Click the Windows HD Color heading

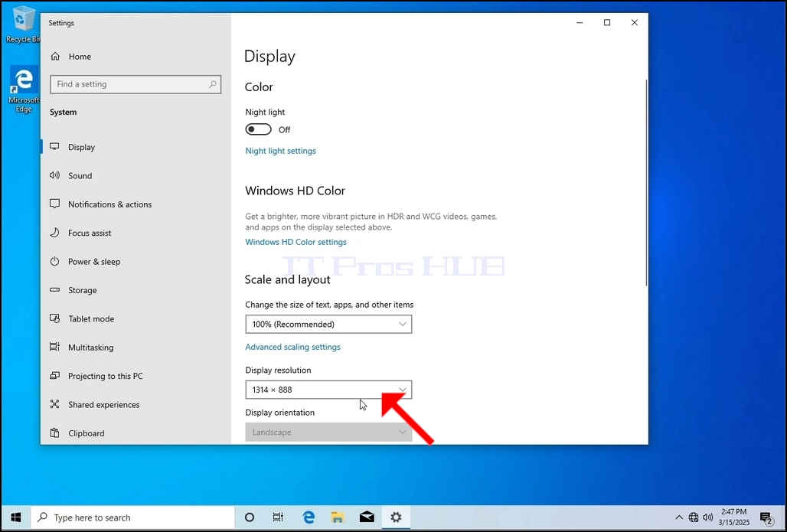[296, 191]
